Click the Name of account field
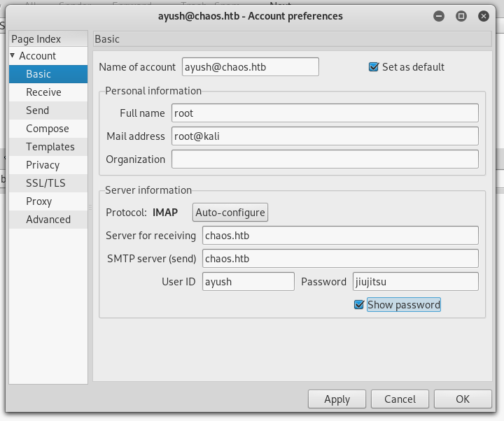Screen dimensions: 504x421 (250, 67)
